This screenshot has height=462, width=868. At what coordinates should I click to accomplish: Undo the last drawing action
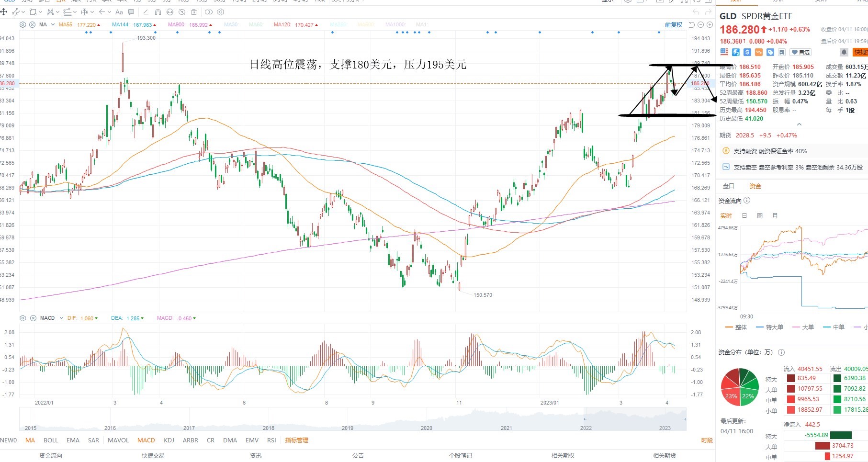point(696,11)
